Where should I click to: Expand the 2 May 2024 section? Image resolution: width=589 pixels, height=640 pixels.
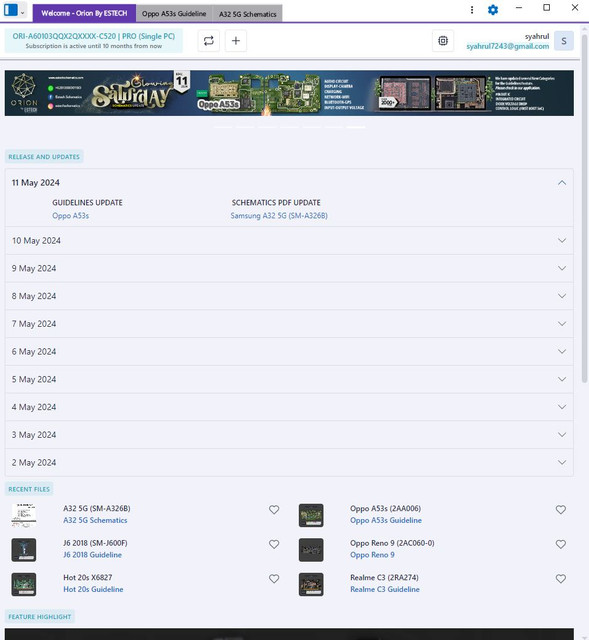(289, 462)
